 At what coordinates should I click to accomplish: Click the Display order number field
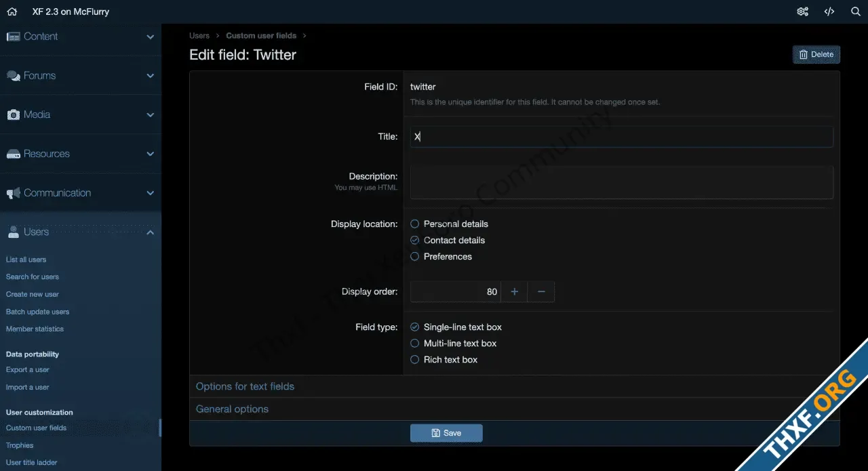coord(456,291)
